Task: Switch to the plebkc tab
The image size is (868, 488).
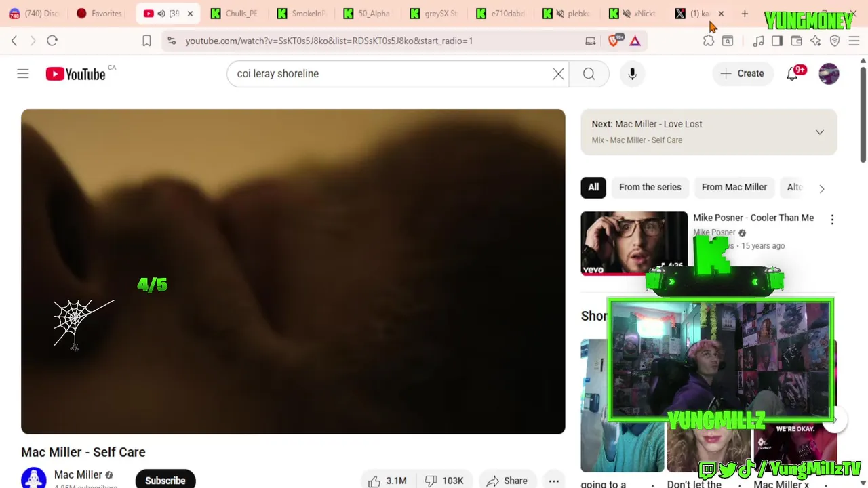Action: click(x=566, y=14)
